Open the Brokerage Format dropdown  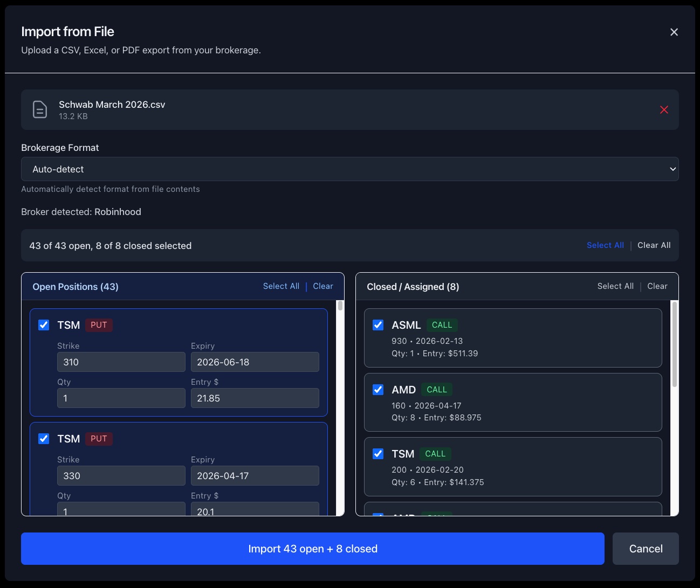pos(349,169)
